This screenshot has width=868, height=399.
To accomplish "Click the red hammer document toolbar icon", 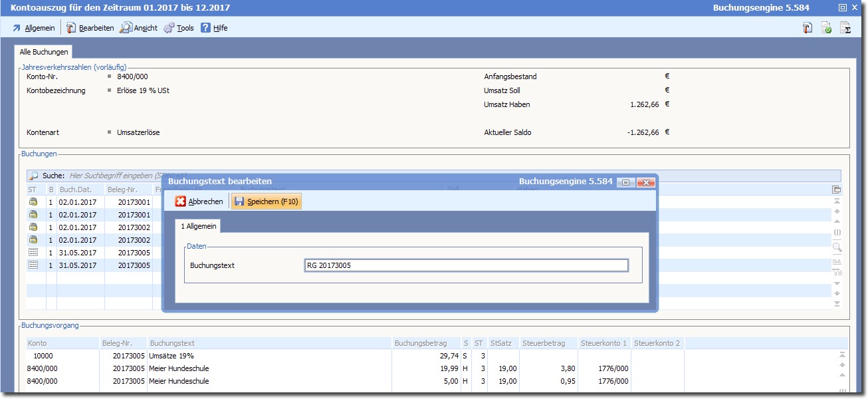I will coord(807,28).
